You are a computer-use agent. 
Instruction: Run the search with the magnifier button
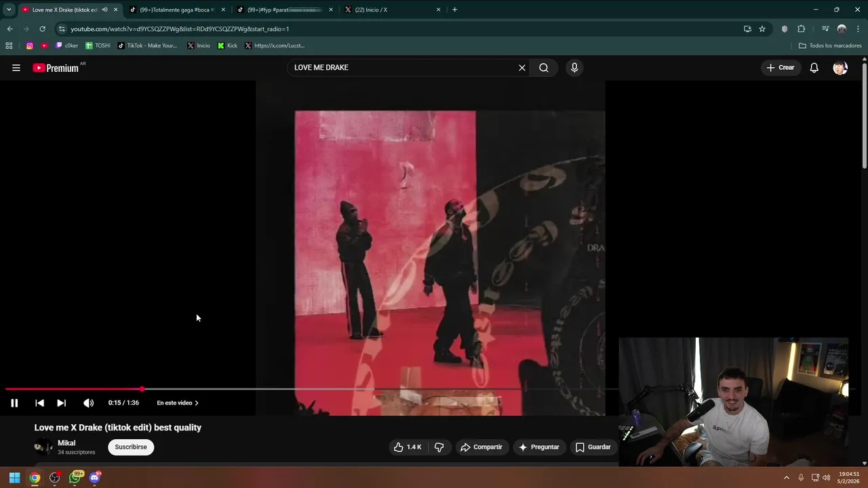click(544, 68)
